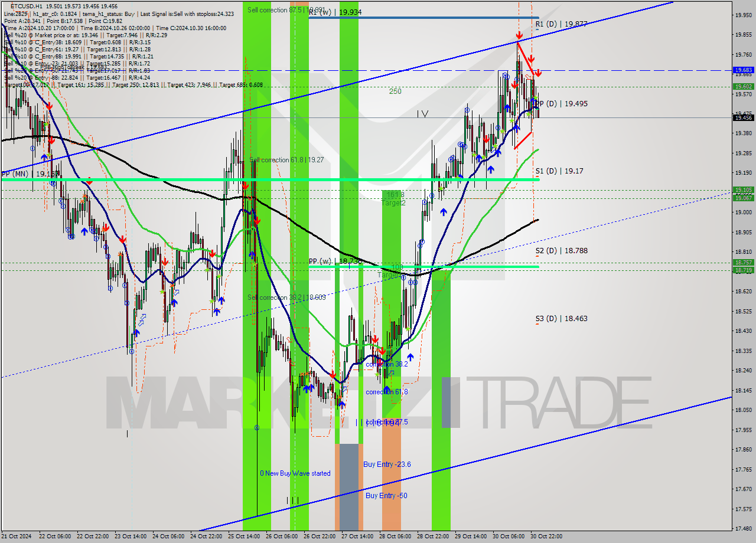Click the 'S2 (D) | 18.788' support label

[x=561, y=250]
